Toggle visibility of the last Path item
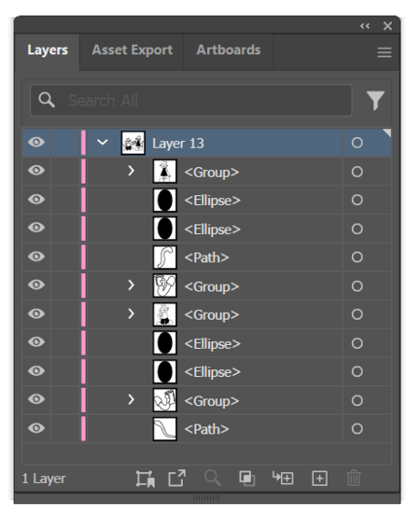 (x=36, y=428)
